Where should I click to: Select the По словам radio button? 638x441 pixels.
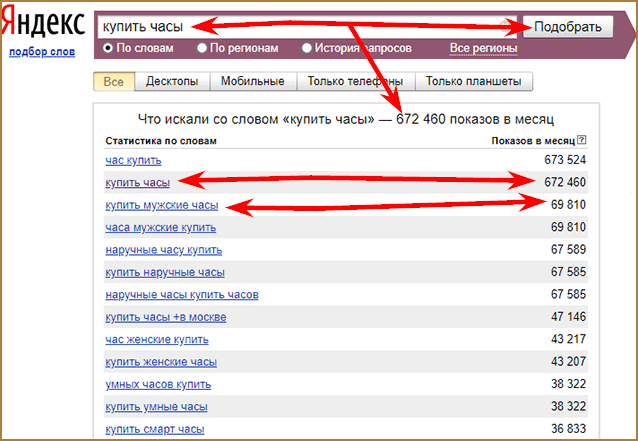tap(108, 48)
